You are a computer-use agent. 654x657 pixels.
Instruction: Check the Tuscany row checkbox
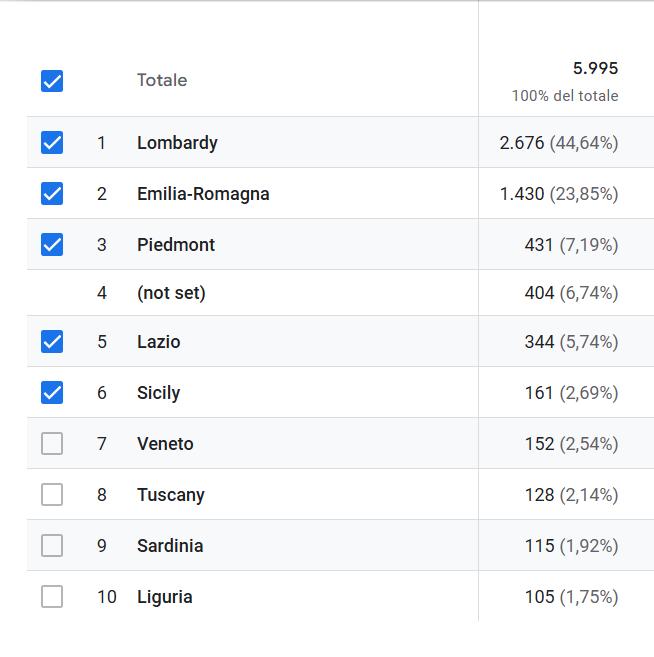(52, 495)
